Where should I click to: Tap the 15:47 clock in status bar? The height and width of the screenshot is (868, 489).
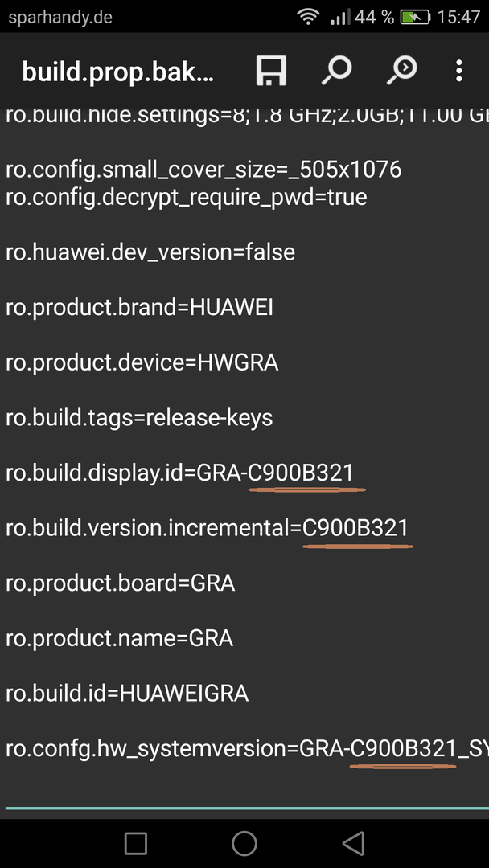pos(458,17)
